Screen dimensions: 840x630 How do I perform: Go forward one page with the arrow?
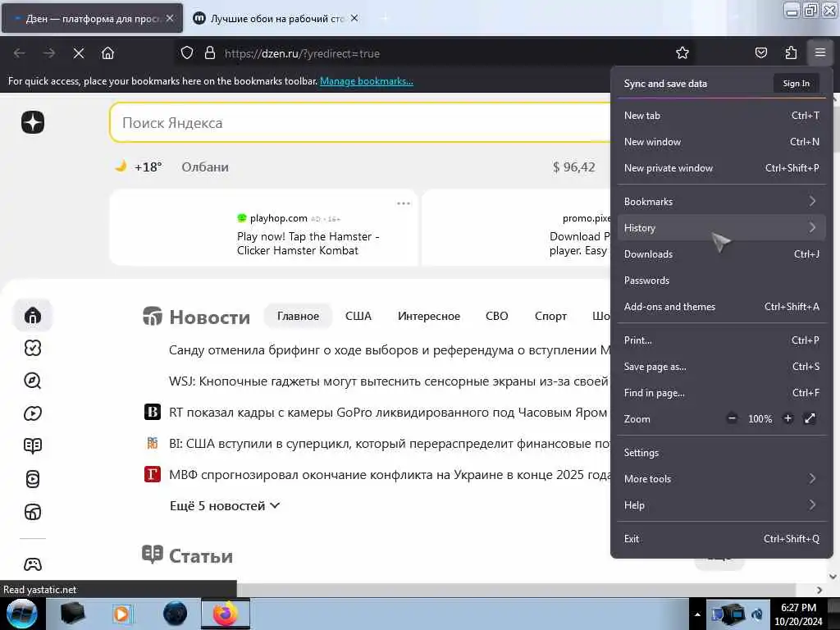tap(49, 53)
